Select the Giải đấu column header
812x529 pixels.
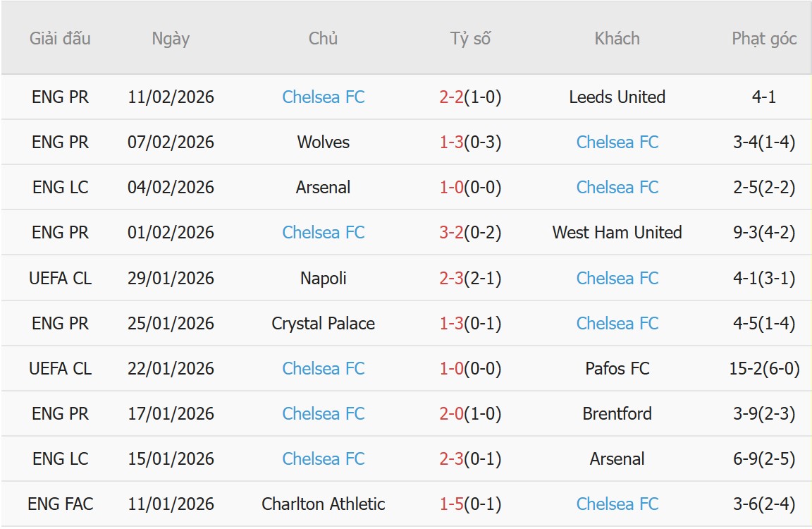click(60, 39)
